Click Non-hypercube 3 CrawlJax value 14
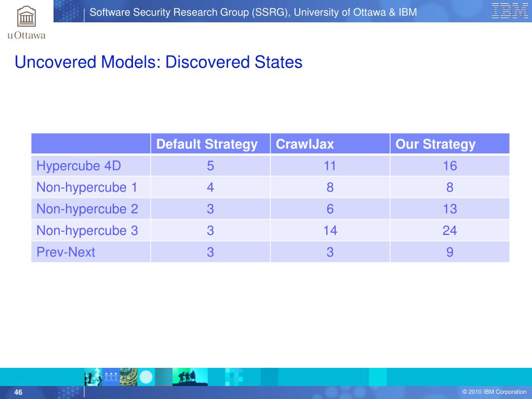Image resolution: width=532 pixels, height=399 pixels. (x=330, y=231)
